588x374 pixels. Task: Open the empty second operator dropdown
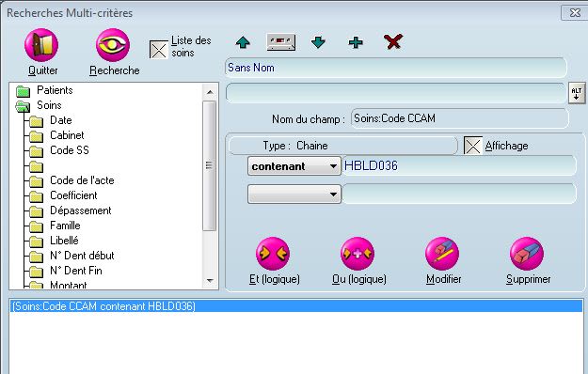coord(294,194)
